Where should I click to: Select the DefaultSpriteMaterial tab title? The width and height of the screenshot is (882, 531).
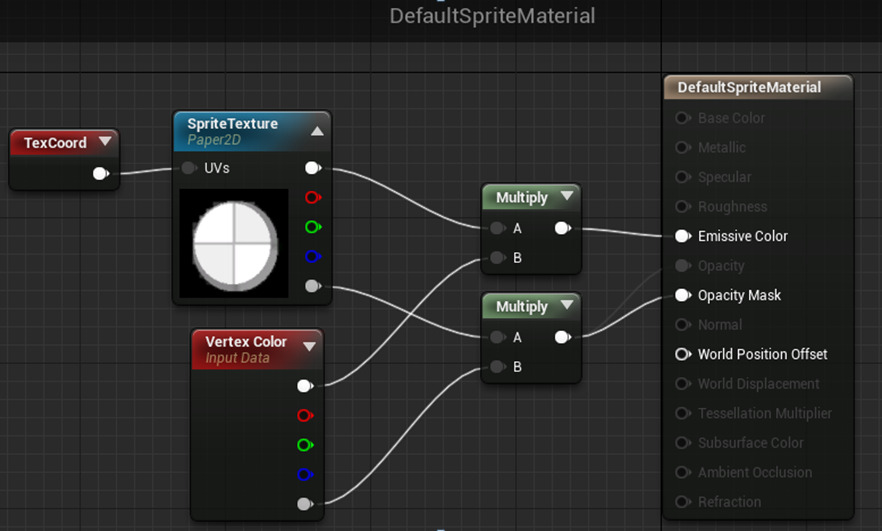pyautogui.click(x=491, y=16)
